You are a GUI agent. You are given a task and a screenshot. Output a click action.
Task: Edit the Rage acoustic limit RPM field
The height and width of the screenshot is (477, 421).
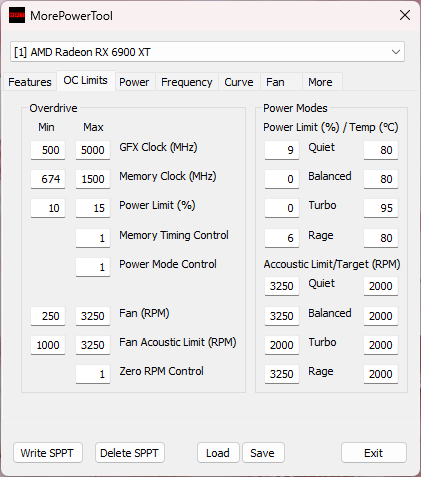tap(282, 374)
